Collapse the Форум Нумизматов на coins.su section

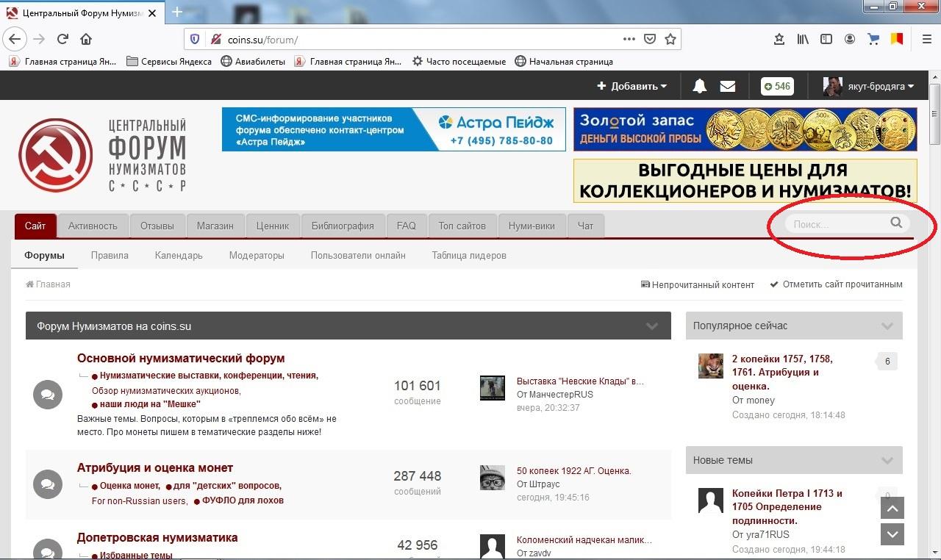652,326
